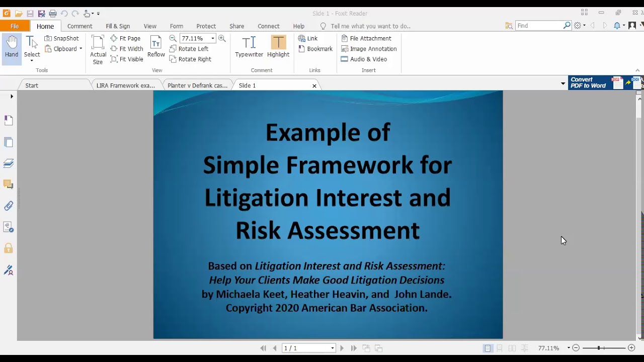Screen dimensions: 644x362
Task: Open search settings gear dropdown
Action: pos(580,26)
